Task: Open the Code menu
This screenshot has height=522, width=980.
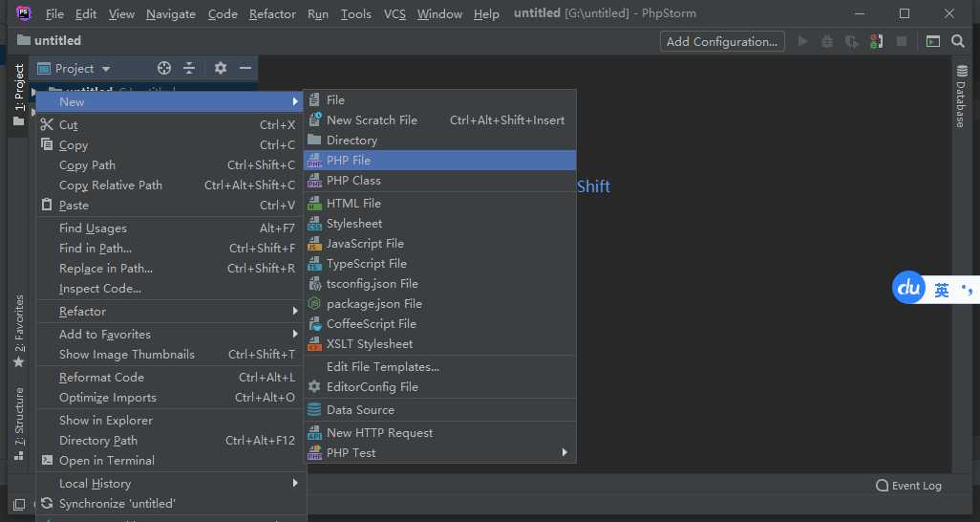Action: 223,13
